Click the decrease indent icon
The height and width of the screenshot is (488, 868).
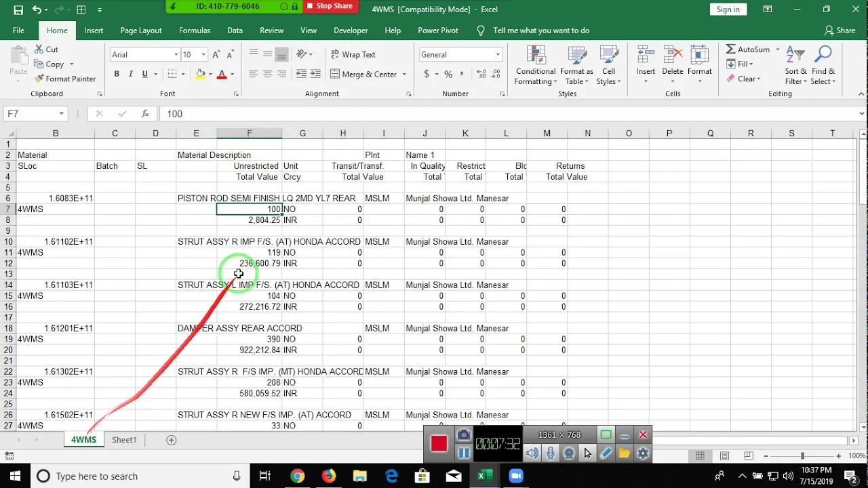(x=302, y=74)
